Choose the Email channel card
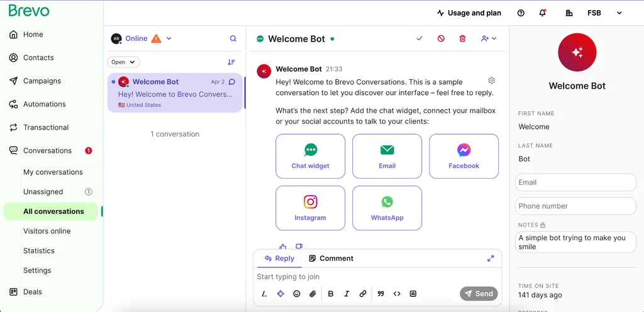This screenshot has width=644, height=312. coord(387,156)
